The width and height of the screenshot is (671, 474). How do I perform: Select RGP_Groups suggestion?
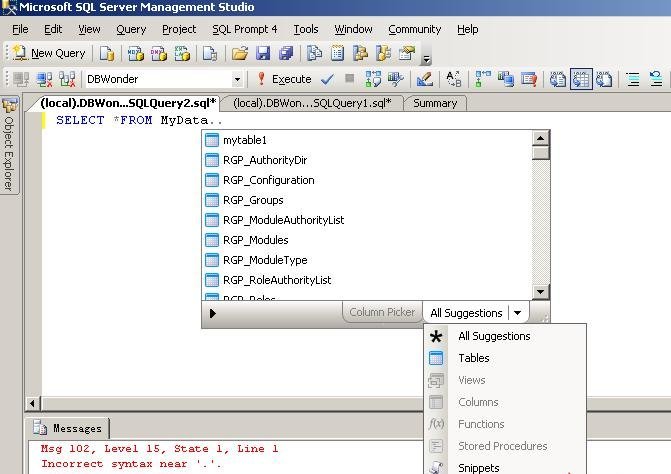click(367, 200)
